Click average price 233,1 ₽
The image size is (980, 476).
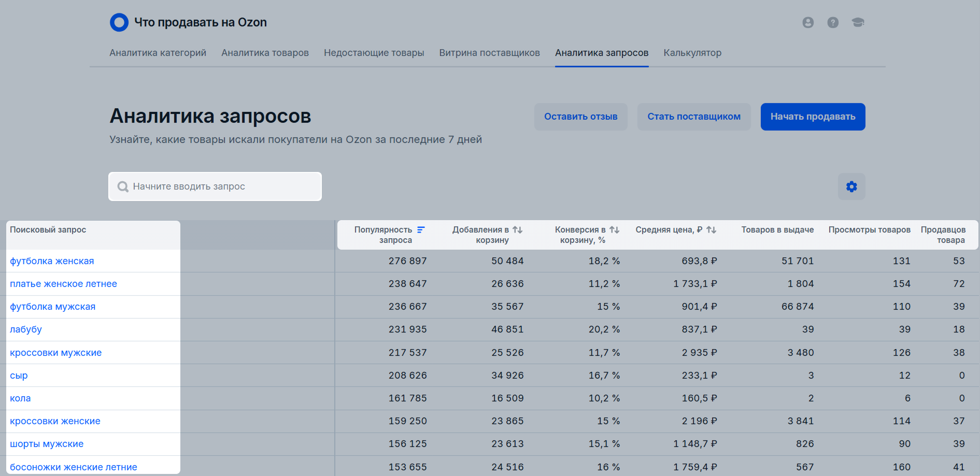[699, 376]
